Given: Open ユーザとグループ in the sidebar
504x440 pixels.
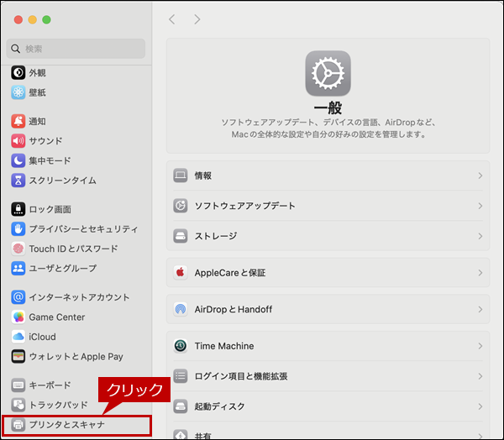Looking at the screenshot, I should click(62, 269).
